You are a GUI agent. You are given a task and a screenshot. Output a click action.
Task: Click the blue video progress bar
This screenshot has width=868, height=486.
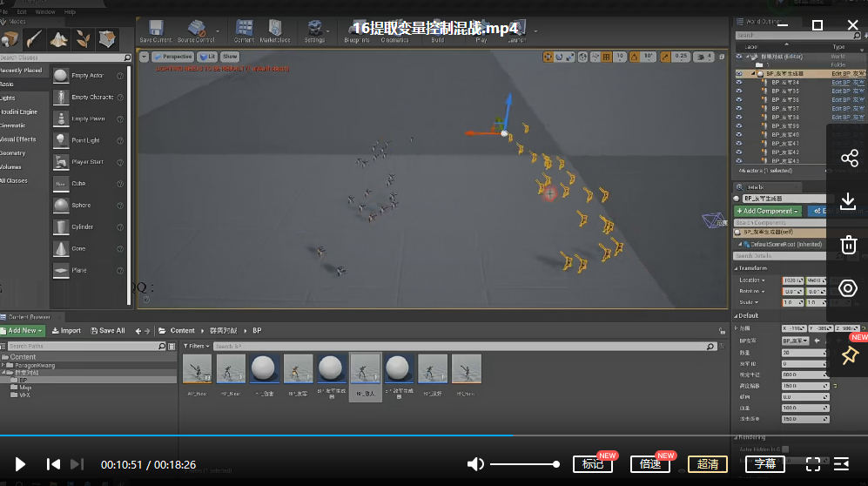[x=261, y=435]
